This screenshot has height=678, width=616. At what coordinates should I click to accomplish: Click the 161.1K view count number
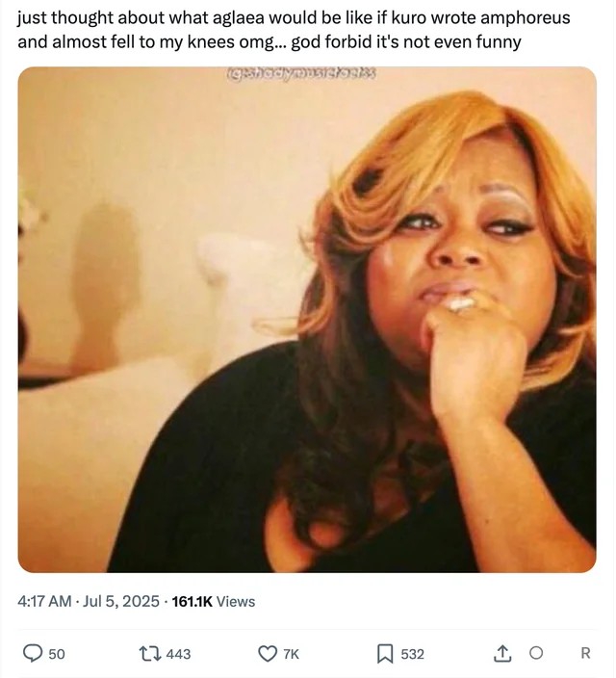coord(192,601)
